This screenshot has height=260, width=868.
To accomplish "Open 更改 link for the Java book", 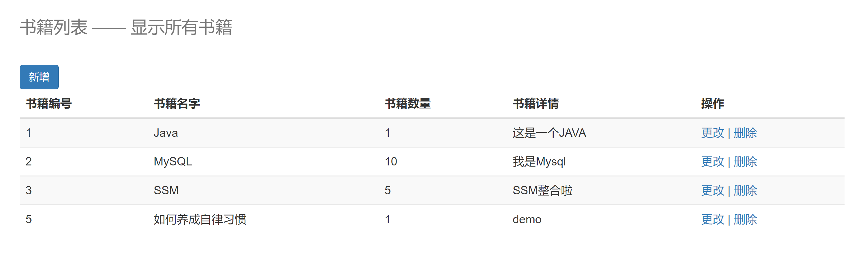I will click(713, 133).
